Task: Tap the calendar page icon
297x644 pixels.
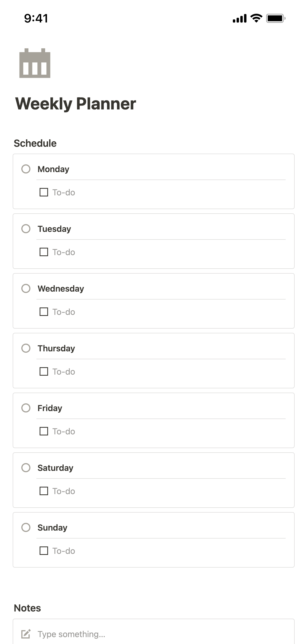Action: [x=35, y=63]
